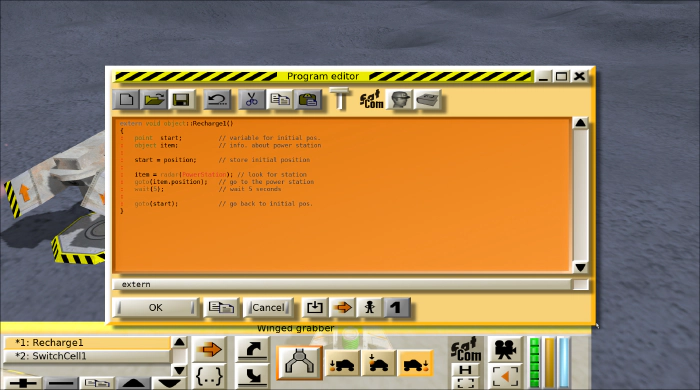700x390 pixels.
Task: Select program '*1: Recharge1' in the list
Action: click(87, 343)
